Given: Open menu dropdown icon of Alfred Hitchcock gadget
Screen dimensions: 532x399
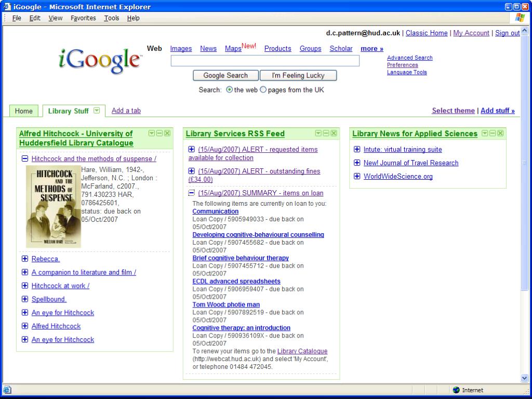Looking at the screenshot, I should (x=152, y=134).
